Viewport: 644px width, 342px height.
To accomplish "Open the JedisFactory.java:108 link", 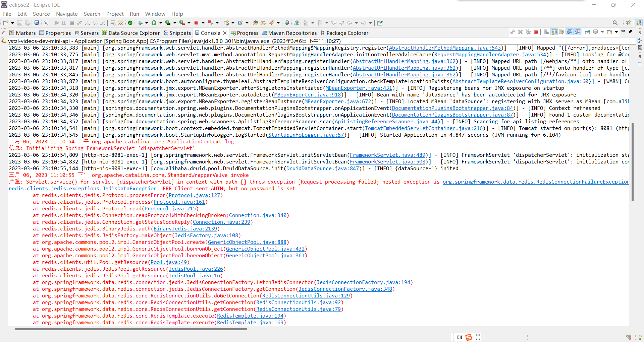I will pos(206,235).
